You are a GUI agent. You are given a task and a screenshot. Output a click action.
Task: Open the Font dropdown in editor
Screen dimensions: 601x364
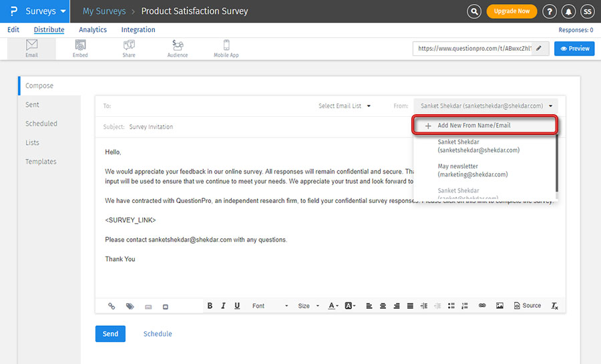[270, 306]
